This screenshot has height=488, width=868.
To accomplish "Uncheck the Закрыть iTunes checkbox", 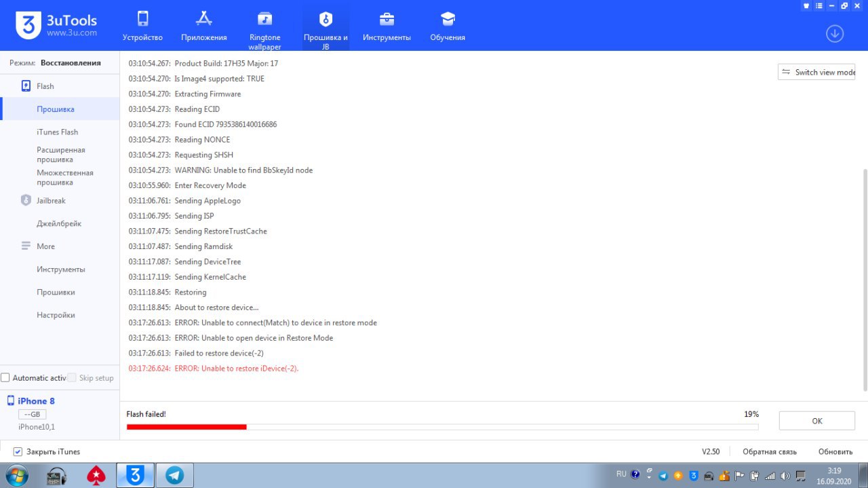I will click(18, 451).
